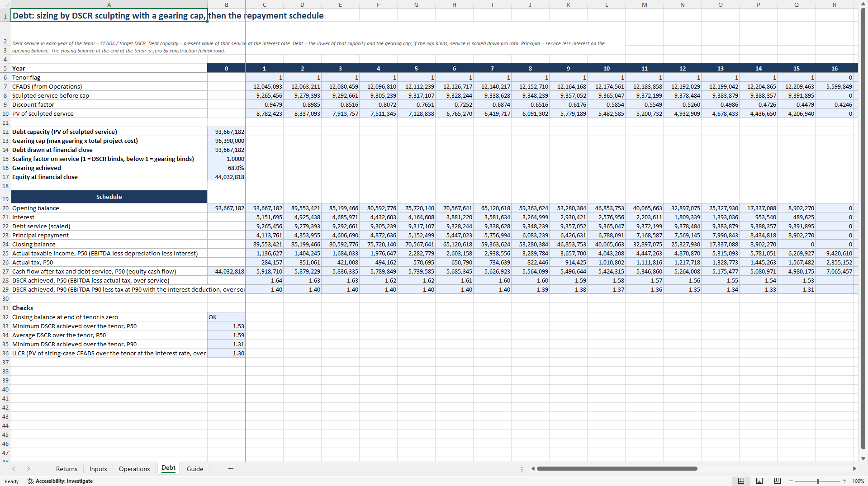
Task: Click equity cash flow -44,032,818
Action: click(226, 271)
